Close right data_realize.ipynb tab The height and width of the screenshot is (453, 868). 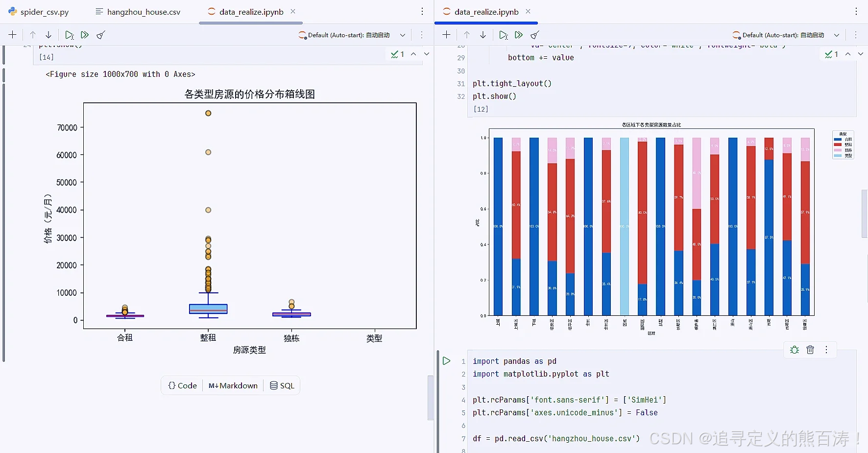[x=528, y=11]
